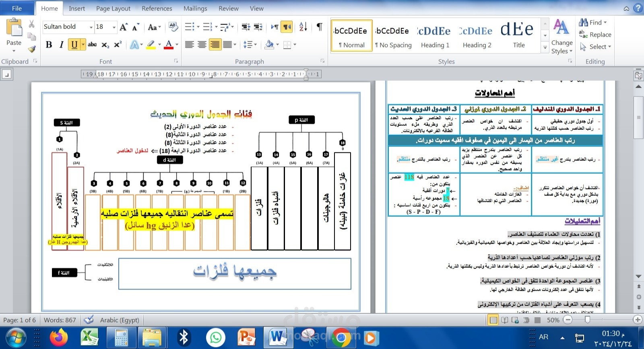Toggle Italic formatting
The height and width of the screenshot is (349, 644).
(61, 45)
